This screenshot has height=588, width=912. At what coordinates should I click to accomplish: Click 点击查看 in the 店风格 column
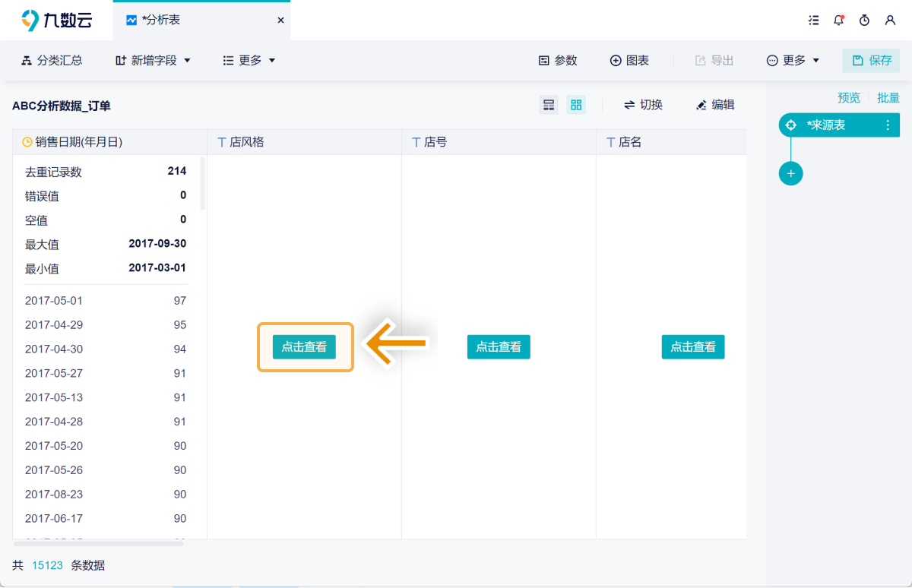click(304, 347)
